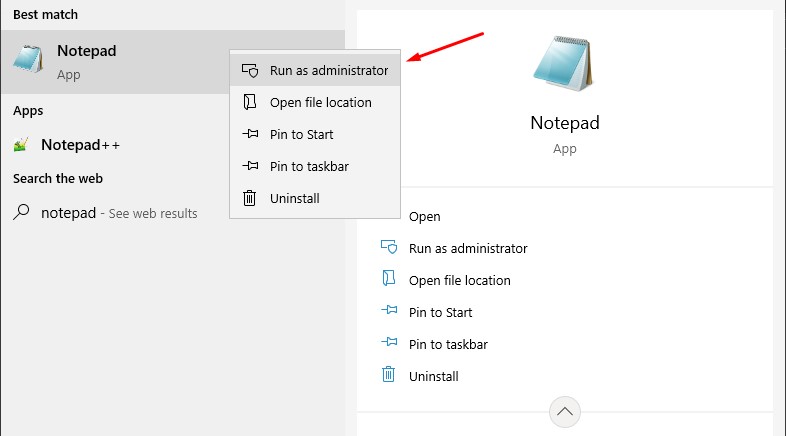Click the Notepad icon in best match

pos(28,59)
